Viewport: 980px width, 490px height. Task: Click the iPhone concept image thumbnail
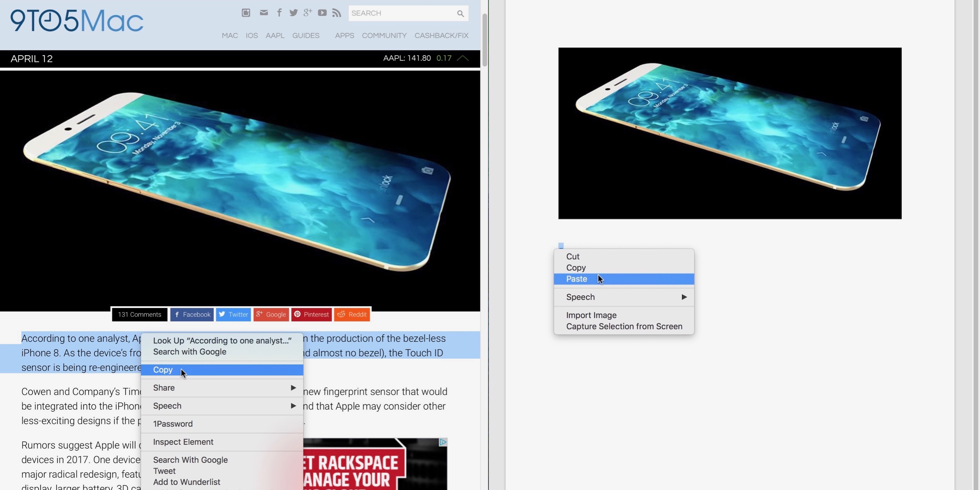(x=729, y=132)
